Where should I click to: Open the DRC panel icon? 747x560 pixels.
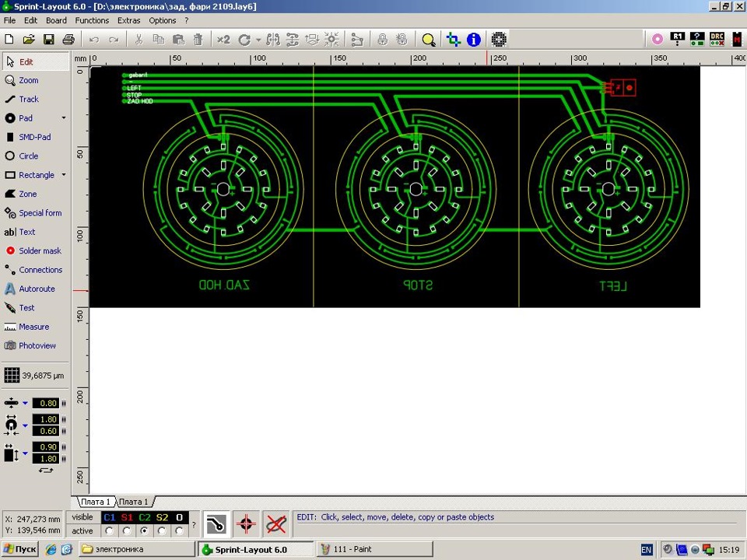click(717, 39)
